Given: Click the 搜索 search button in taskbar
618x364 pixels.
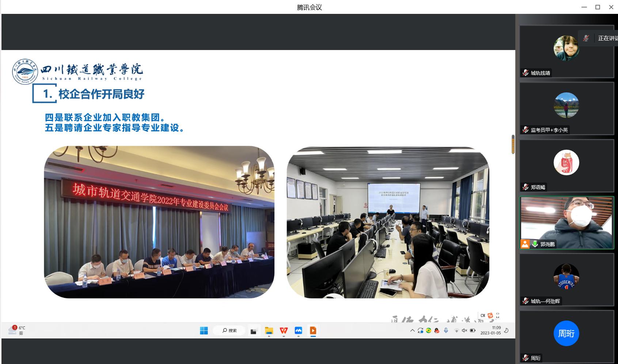Looking at the screenshot, I should (230, 331).
